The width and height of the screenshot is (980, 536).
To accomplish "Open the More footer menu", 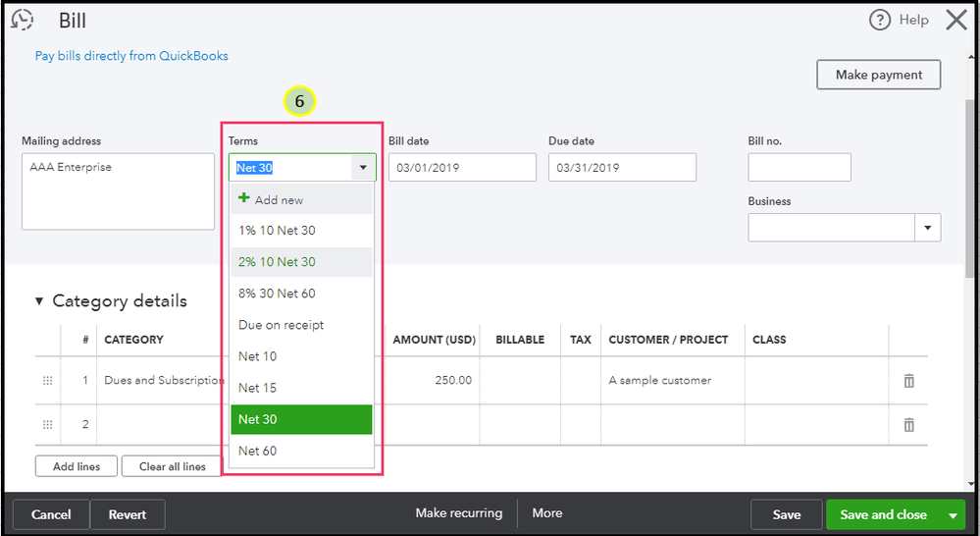I will pyautogui.click(x=546, y=512).
